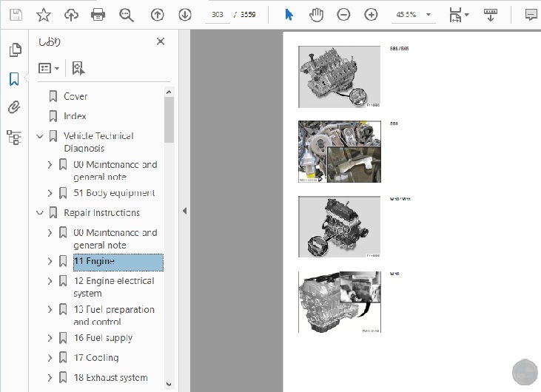Open the 18 Exhaust system bookmark
This screenshot has width=541, height=392.
tap(110, 378)
